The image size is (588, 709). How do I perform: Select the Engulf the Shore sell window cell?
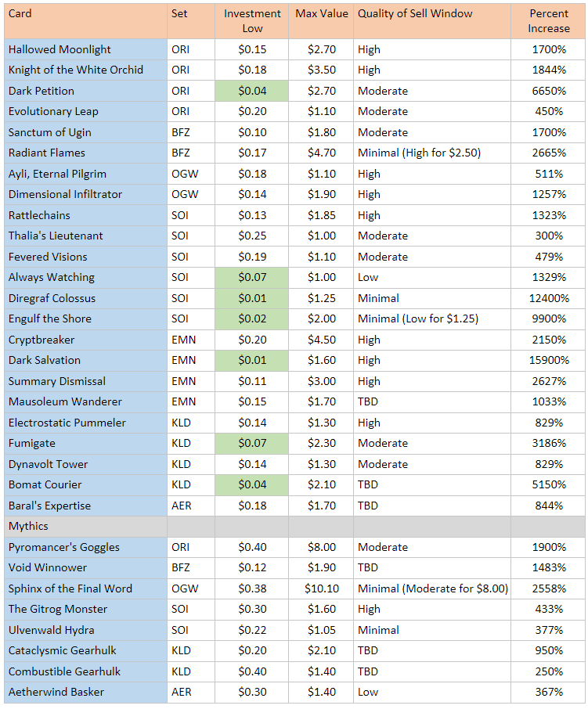(x=431, y=319)
